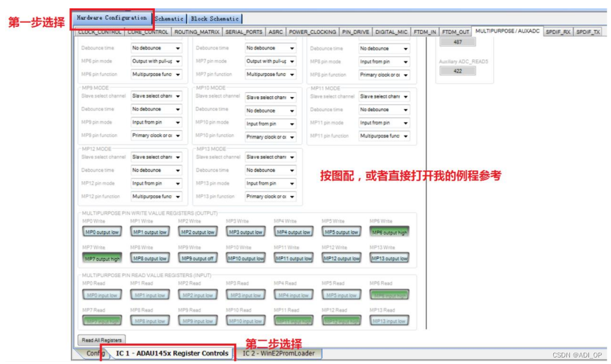Toggle the MP2 output low button
Viewport: 611px width, 364px height.
198,232
